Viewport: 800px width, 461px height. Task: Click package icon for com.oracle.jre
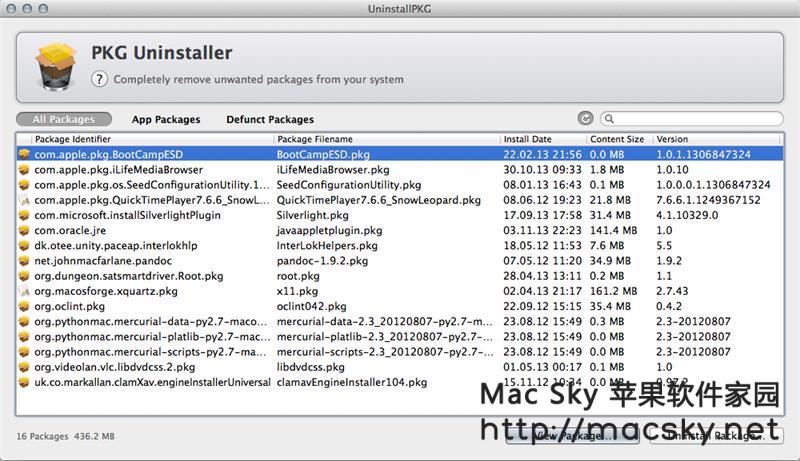24,230
